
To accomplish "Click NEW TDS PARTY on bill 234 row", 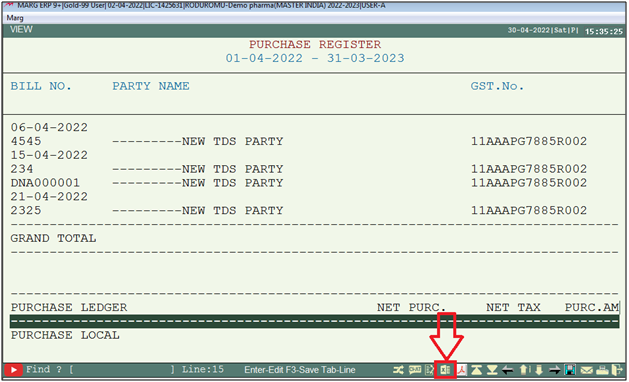I will (x=233, y=169).
